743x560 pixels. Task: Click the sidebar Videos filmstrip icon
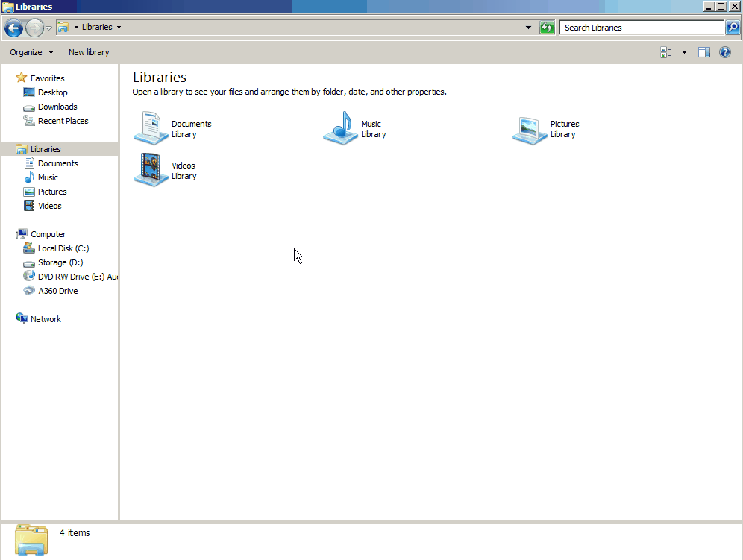[x=29, y=206]
